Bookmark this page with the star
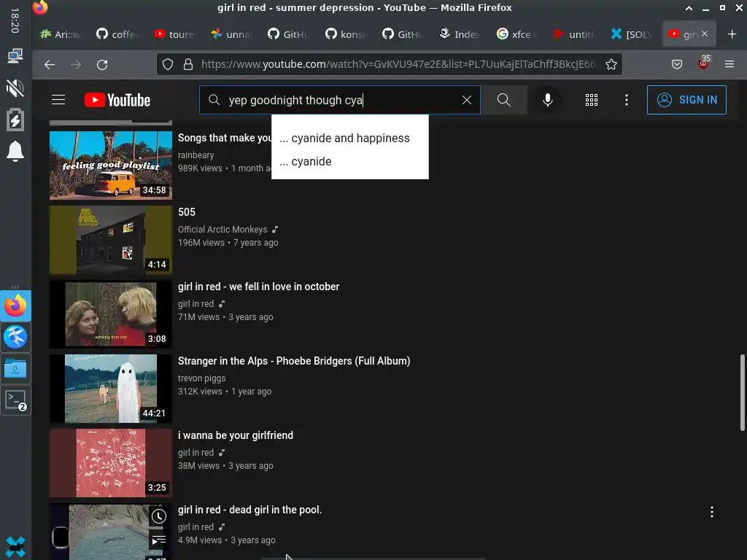 coord(611,64)
